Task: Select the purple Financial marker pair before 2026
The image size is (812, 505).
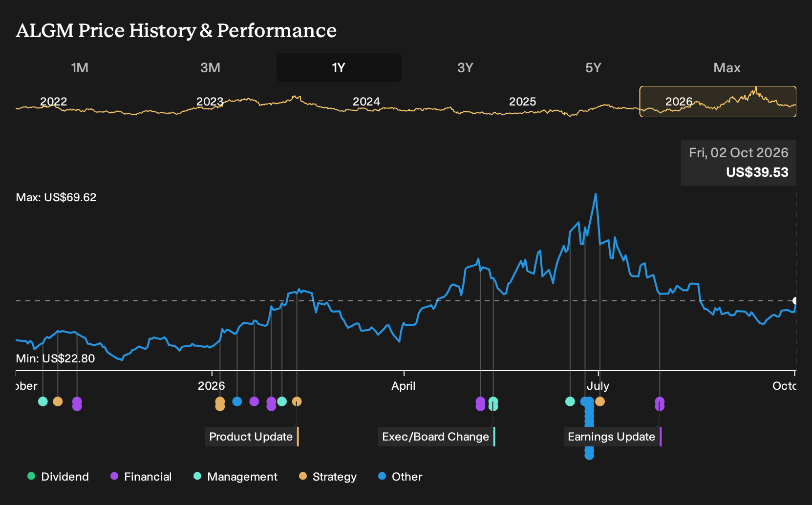Action: pos(77,403)
